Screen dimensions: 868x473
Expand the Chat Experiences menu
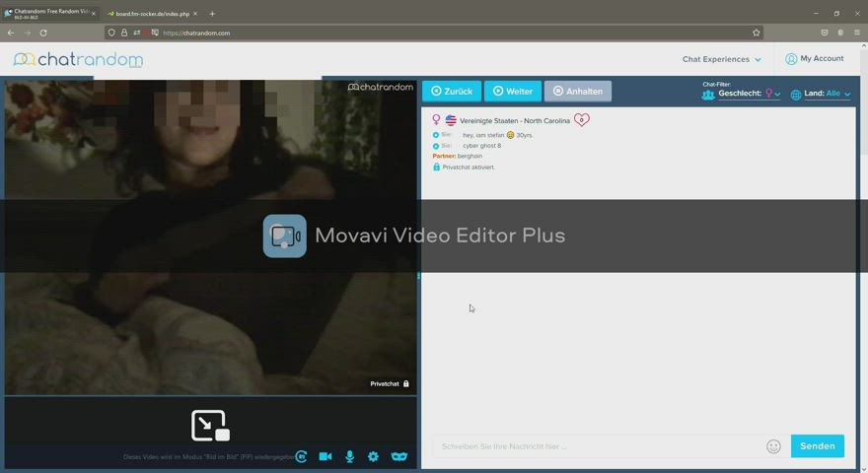tap(721, 59)
